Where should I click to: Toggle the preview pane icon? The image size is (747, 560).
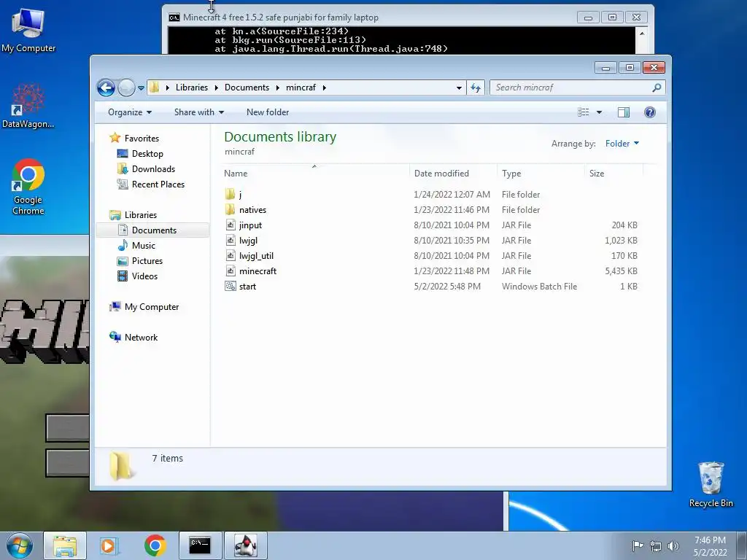coord(623,112)
